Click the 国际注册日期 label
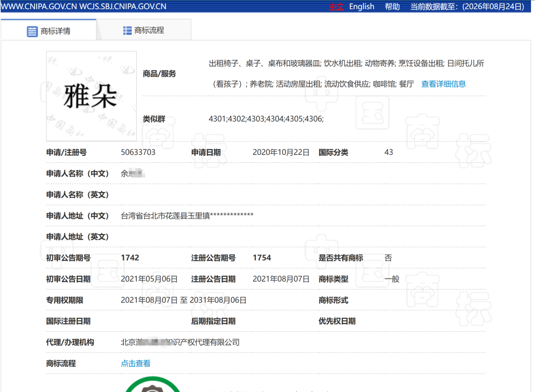Image resolution: width=535 pixels, height=392 pixels. tap(68, 321)
